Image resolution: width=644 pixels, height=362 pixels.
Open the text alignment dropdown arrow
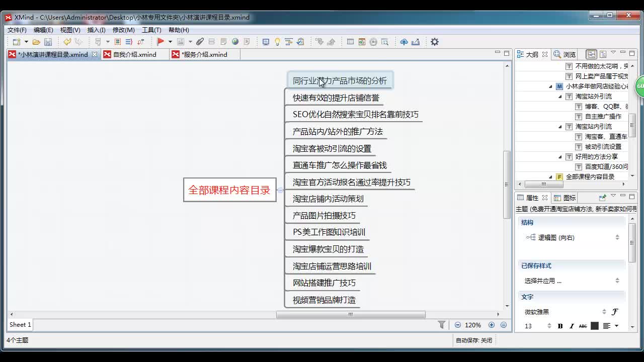(x=616, y=326)
